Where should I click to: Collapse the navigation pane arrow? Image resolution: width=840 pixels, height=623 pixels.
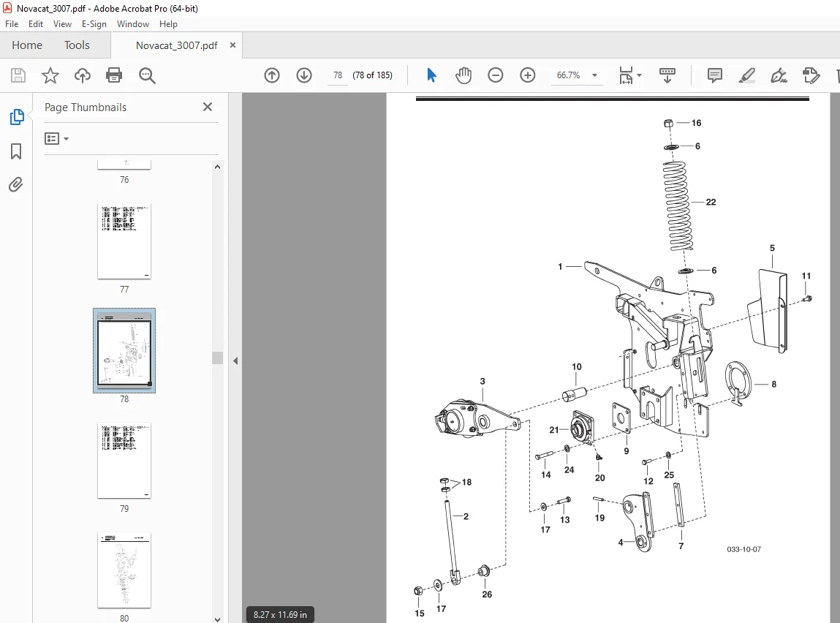tap(235, 361)
